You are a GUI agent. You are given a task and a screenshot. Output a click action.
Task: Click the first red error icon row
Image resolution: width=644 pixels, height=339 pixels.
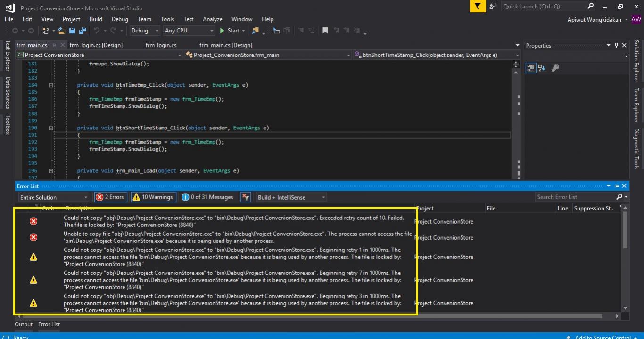(x=33, y=221)
